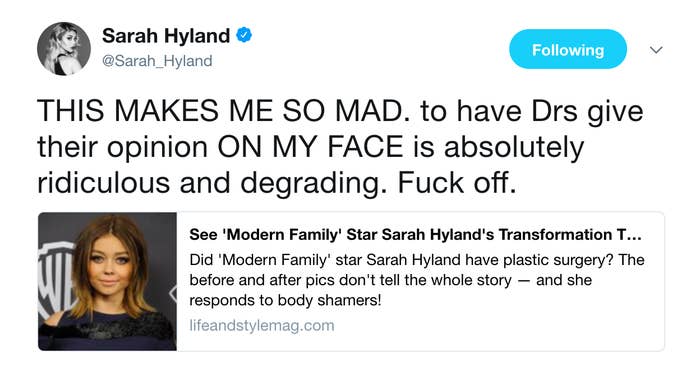Click the white checkmark inside the badge
This screenshot has width=700, height=367.
click(x=244, y=35)
